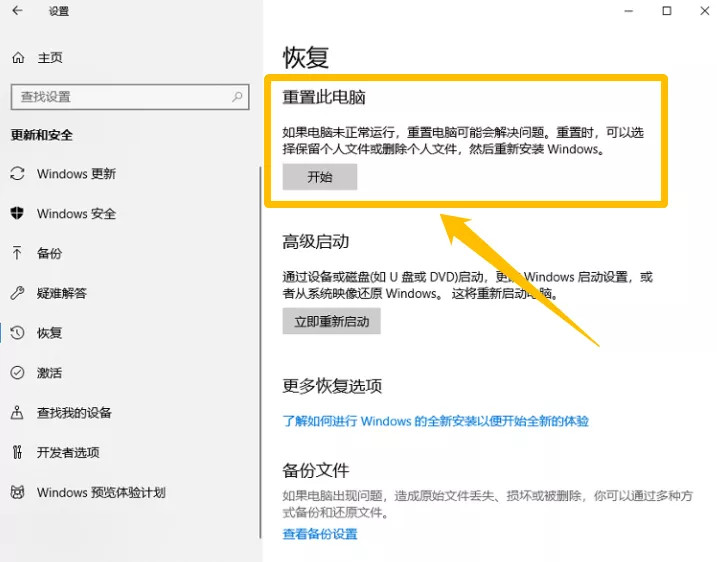Screen dimensions: 717x562
Task: Open link about Windows 全新安装
Action: coord(435,421)
